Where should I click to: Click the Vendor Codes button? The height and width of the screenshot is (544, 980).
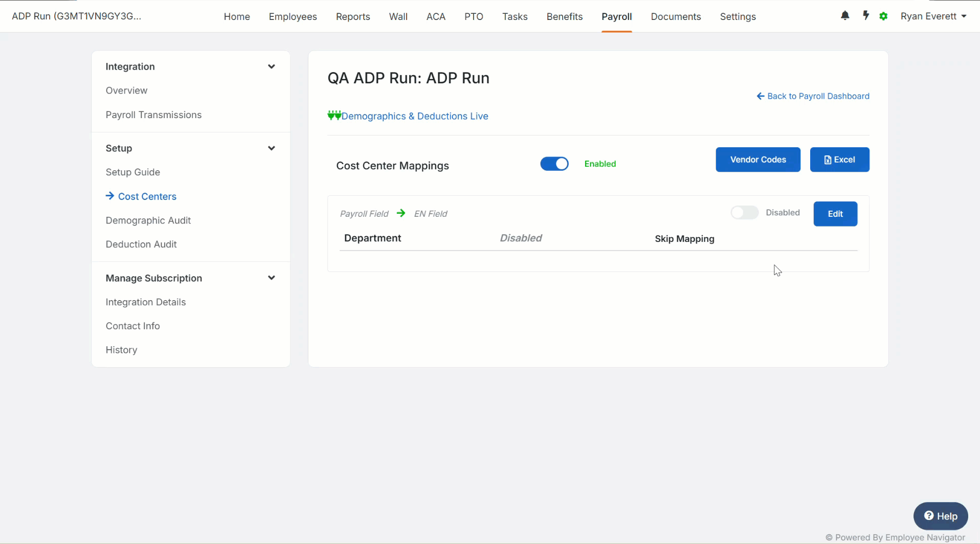(x=758, y=160)
